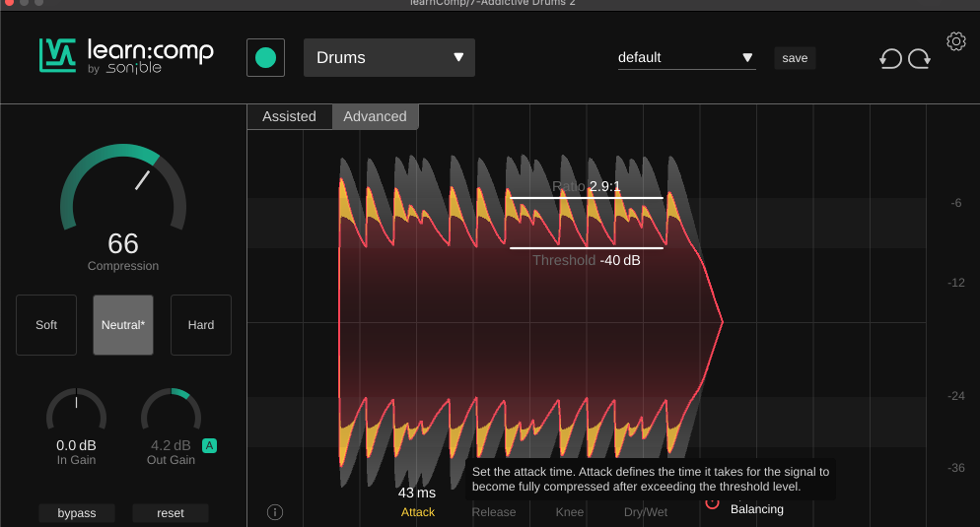Toggle the auto gain 'A' badge
This screenshot has height=527, width=980.
[x=209, y=445]
